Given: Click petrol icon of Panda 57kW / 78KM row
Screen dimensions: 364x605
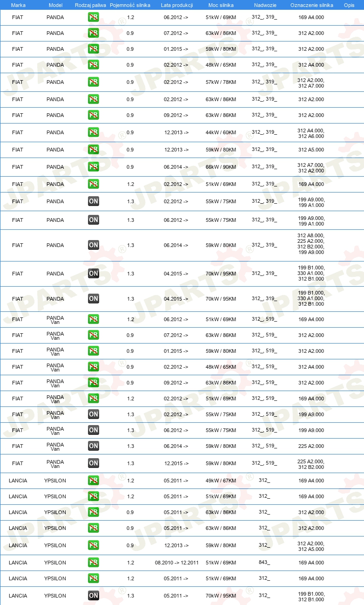Looking at the screenshot, I should [x=94, y=82].
